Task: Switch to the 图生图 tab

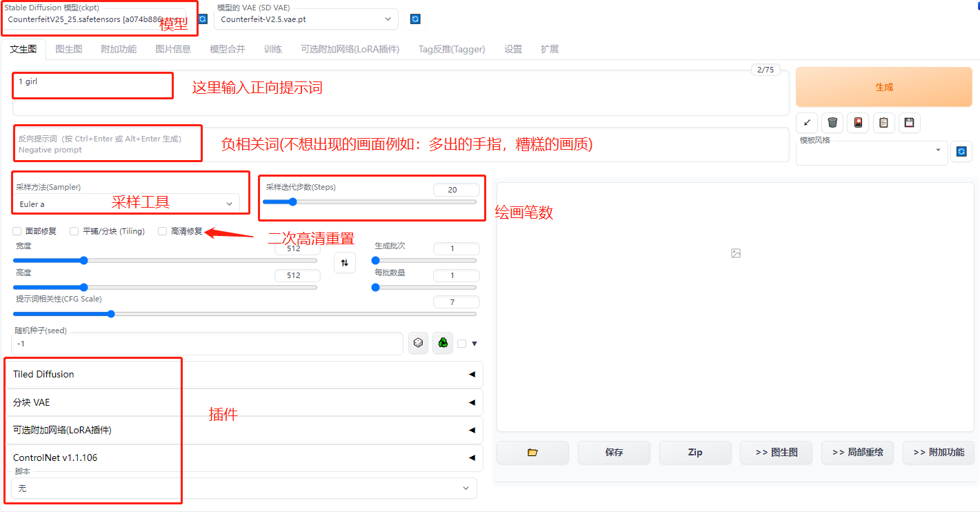Action: (x=69, y=49)
